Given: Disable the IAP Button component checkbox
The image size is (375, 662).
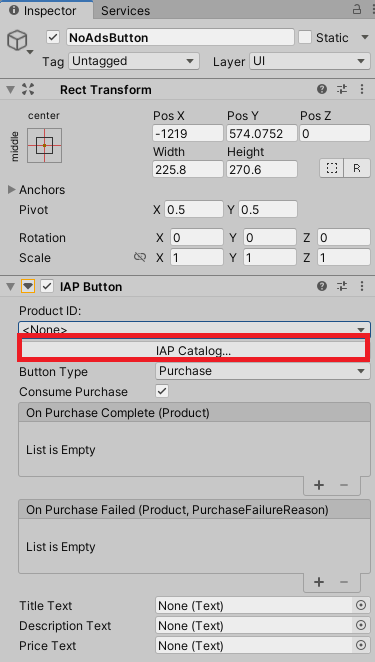Looking at the screenshot, I should 47,287.
